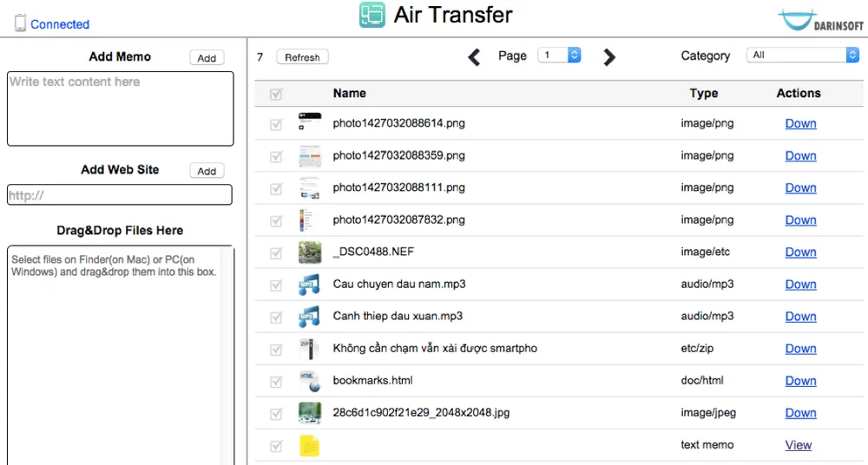
Task: Download photo1427032088359.png via Down link
Action: [x=800, y=155]
